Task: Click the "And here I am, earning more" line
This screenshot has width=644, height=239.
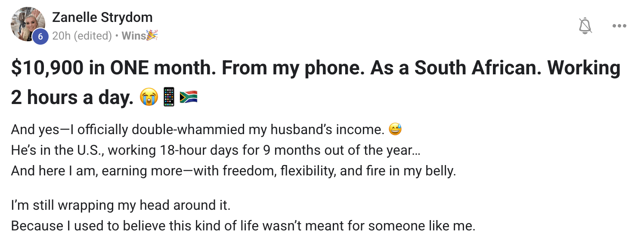Action: pos(233,171)
